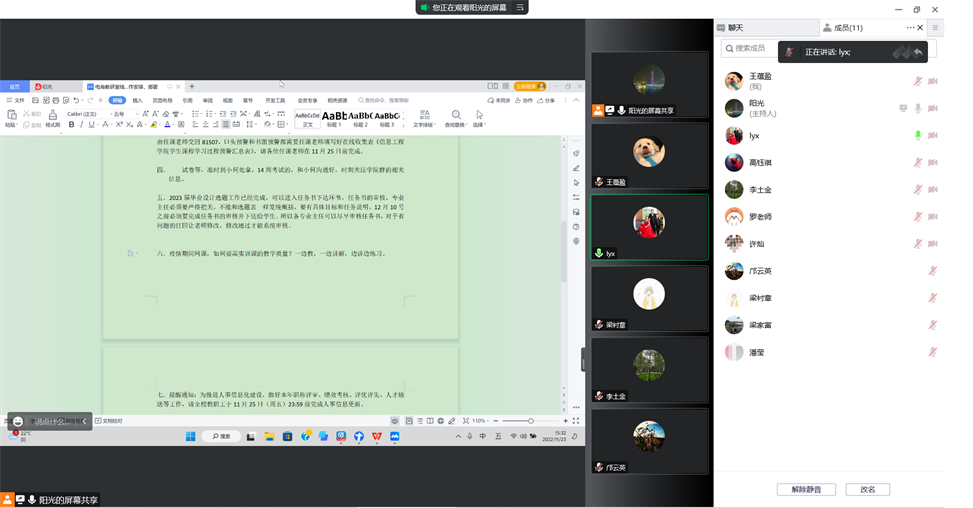Image resolution: width=973 pixels, height=508 pixels.
Task: Click the 解除静音 unmute button
Action: (806, 489)
